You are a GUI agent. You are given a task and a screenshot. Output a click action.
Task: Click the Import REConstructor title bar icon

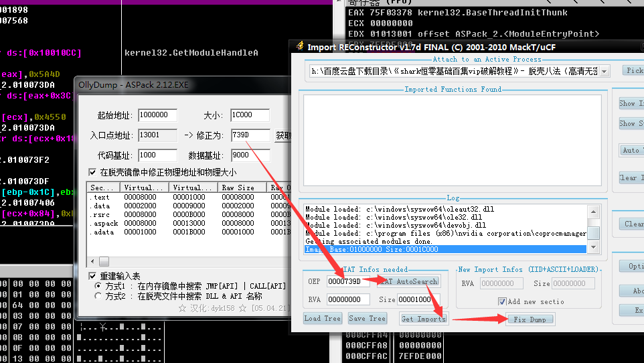pyautogui.click(x=299, y=48)
